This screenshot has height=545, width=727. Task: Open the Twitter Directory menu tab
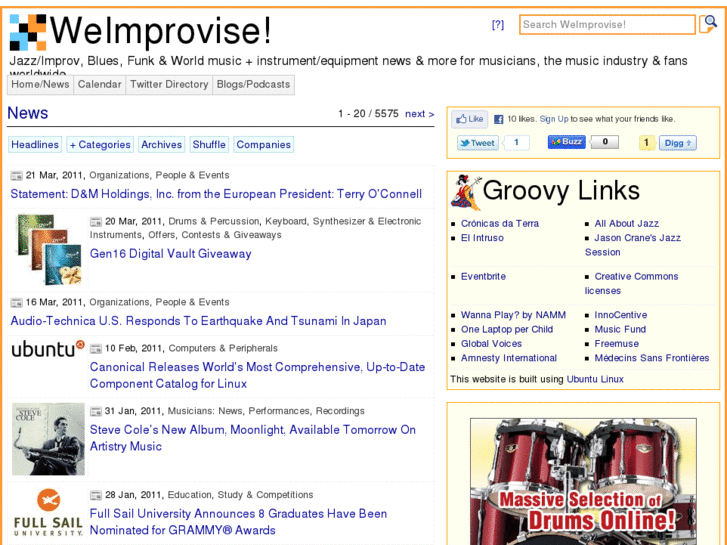[169, 84]
